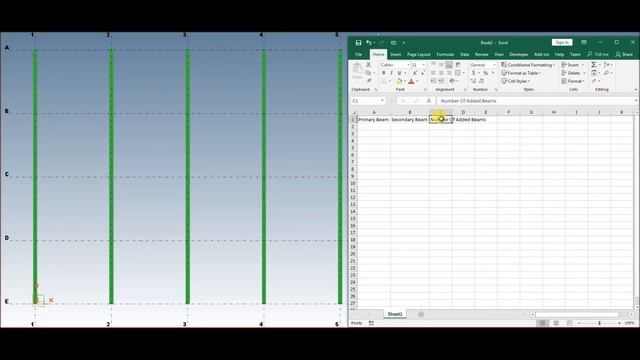This screenshot has height=360, width=640.
Task: Open Find & Select magnifier icon
Action: [606, 73]
